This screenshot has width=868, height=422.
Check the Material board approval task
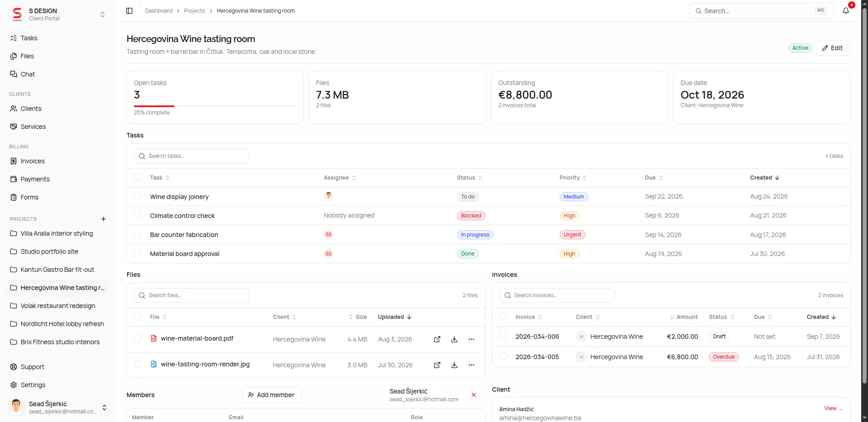coord(137,253)
